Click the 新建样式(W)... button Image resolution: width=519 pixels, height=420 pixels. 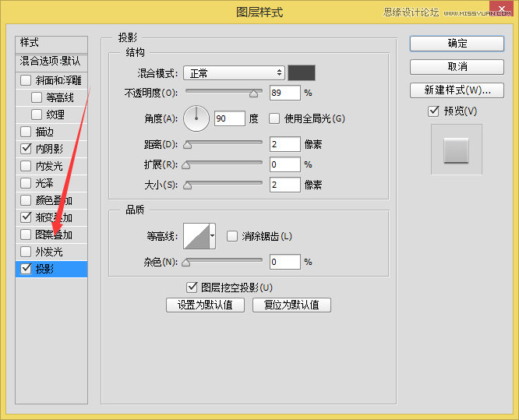pyautogui.click(x=457, y=90)
